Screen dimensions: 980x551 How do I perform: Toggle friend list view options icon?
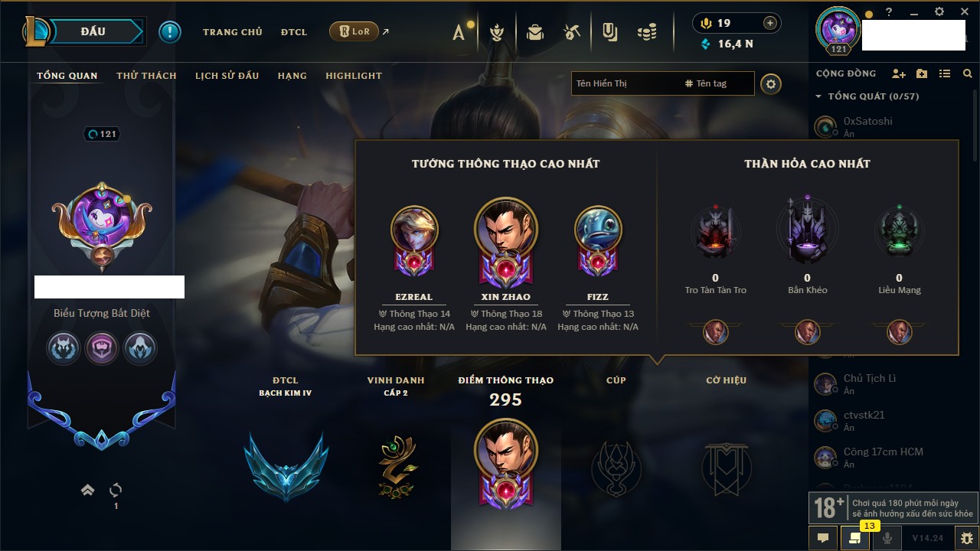tap(945, 73)
